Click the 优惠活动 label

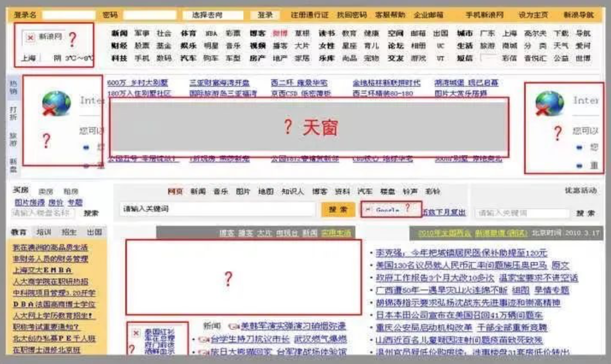[x=581, y=191]
